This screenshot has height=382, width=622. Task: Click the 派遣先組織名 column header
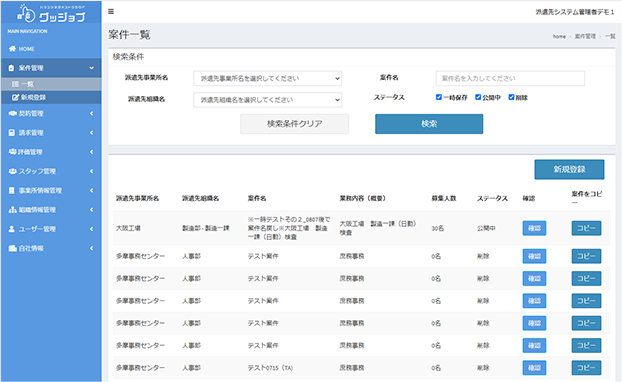(200, 198)
